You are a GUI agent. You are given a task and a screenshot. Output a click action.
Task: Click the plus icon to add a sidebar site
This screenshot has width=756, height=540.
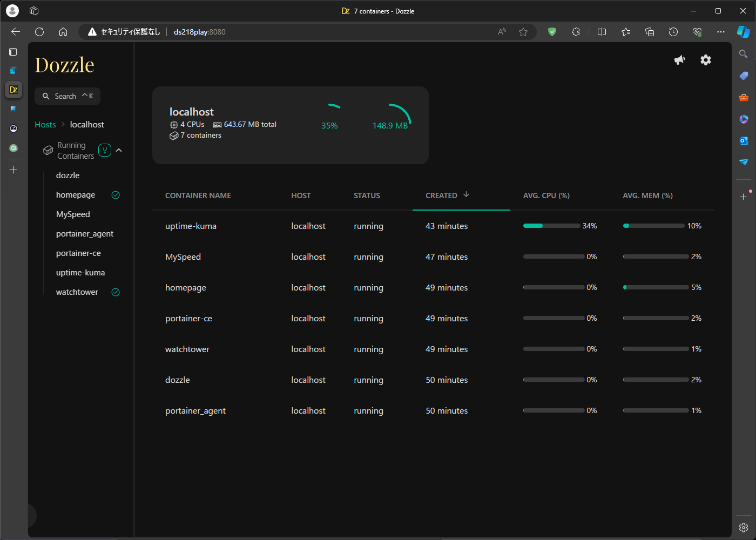pyautogui.click(x=13, y=170)
